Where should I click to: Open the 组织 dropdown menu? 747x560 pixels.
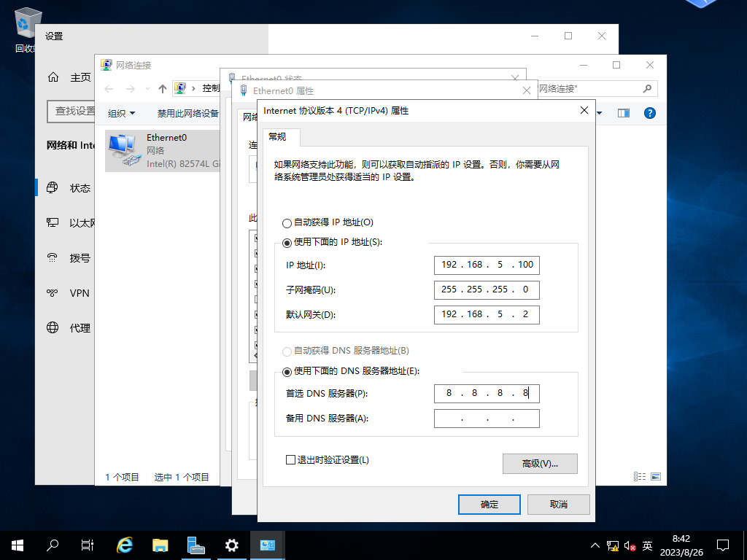(122, 113)
